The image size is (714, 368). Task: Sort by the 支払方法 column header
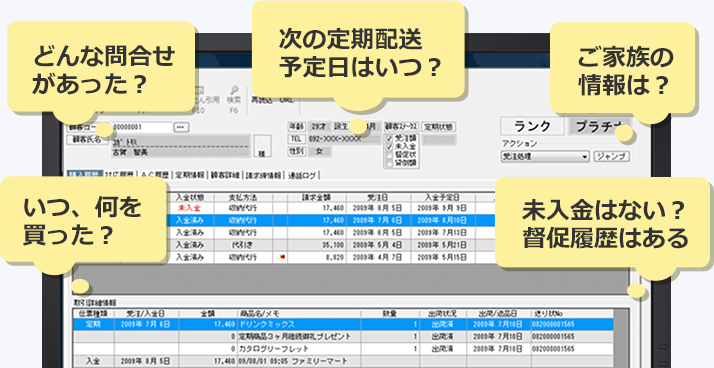tap(243, 198)
